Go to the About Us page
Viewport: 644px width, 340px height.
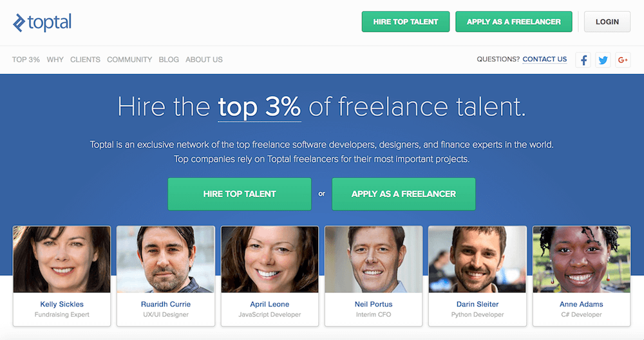point(204,59)
